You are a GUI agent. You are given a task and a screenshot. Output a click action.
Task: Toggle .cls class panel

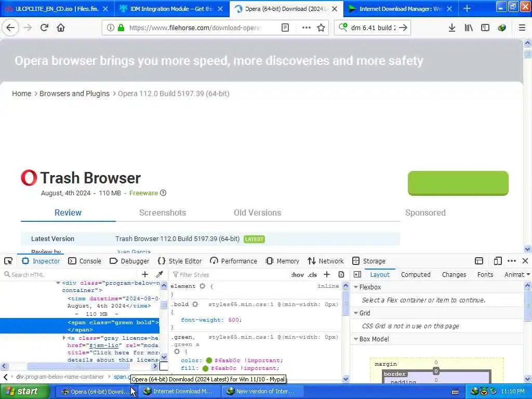(x=312, y=275)
